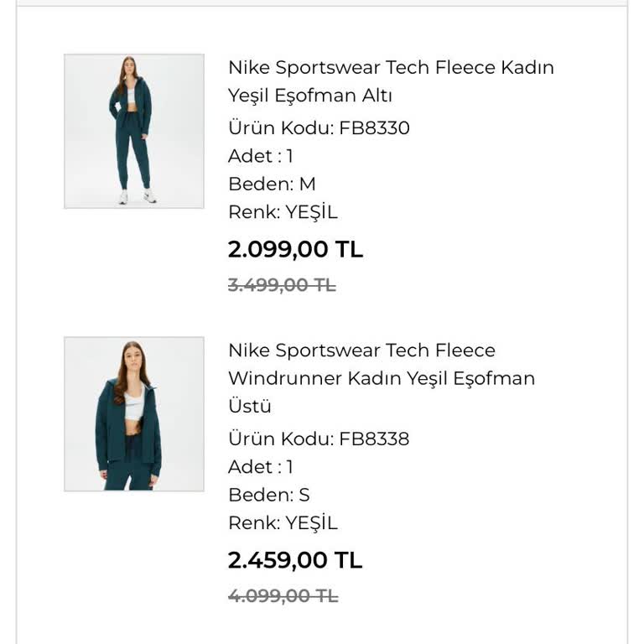Click the crossed-out 4.099,00 TL price
The image size is (644, 644).
(x=283, y=596)
